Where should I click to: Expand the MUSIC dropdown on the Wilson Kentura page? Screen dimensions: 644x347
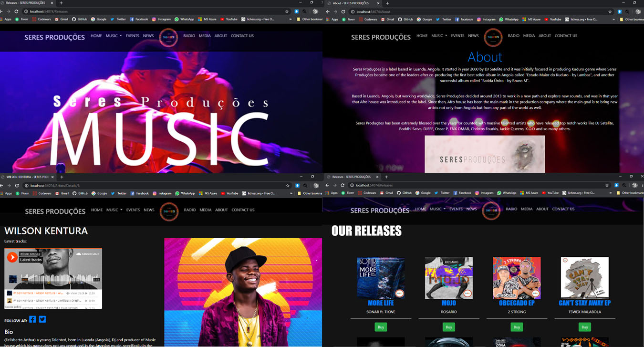pyautogui.click(x=114, y=210)
